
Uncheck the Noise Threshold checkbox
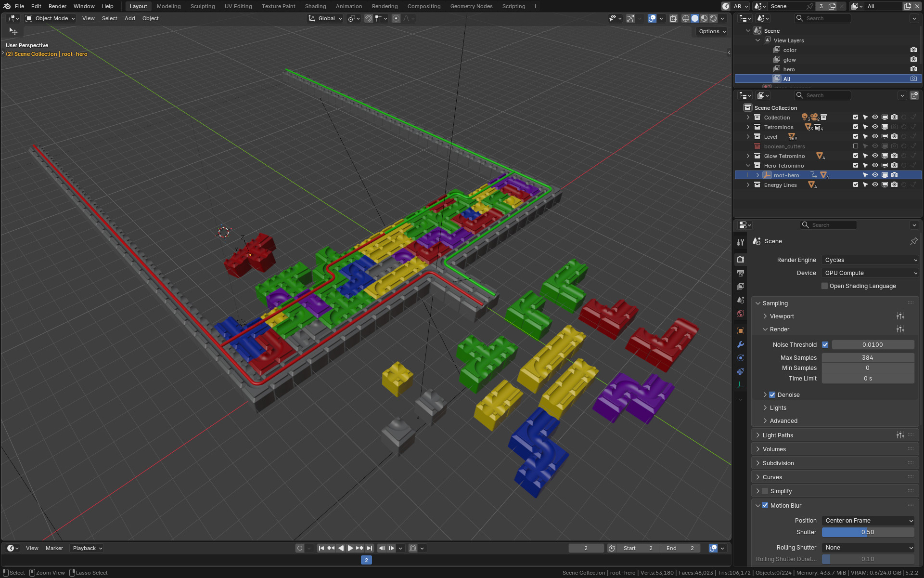pos(825,345)
